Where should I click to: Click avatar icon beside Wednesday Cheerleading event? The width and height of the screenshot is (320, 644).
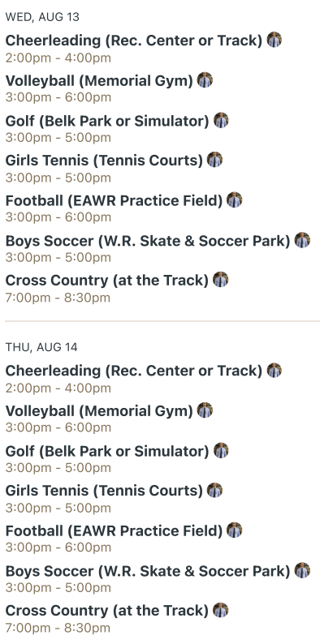(275, 40)
